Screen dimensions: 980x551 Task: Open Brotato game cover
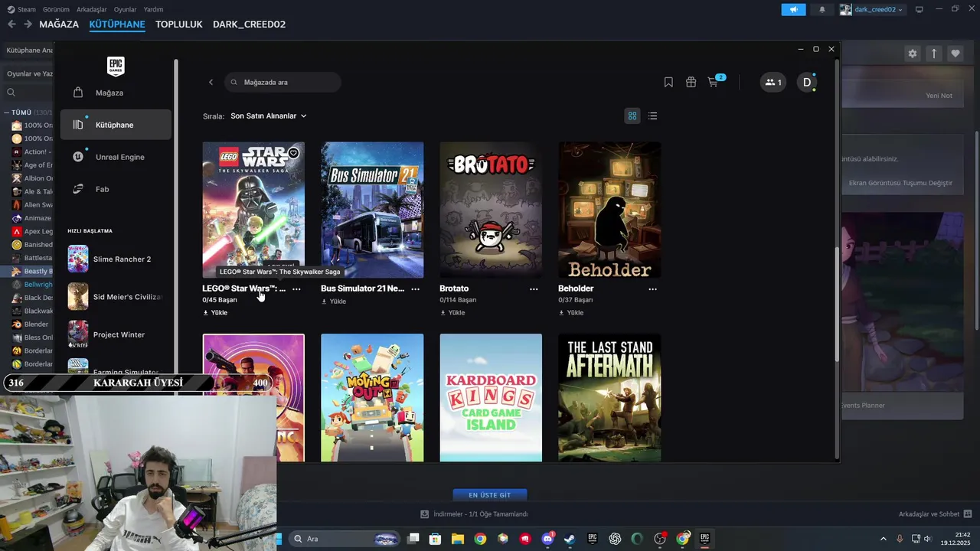tap(491, 210)
